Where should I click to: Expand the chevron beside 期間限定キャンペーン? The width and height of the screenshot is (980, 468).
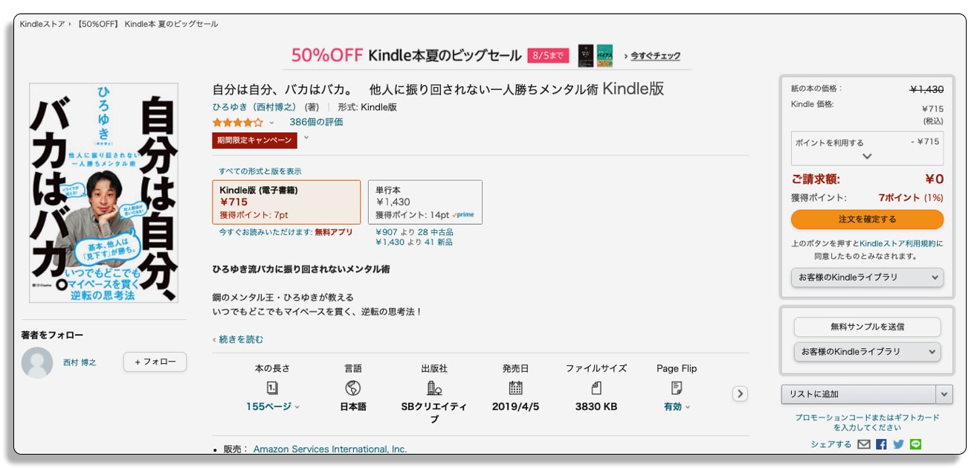(x=306, y=138)
